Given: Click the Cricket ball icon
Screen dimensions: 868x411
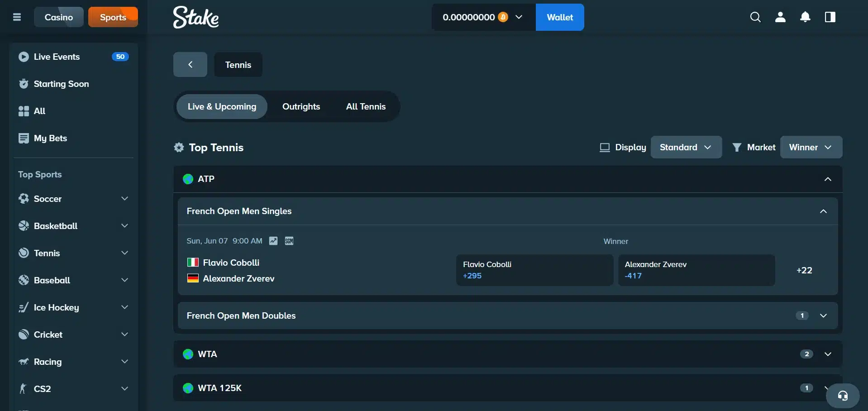Looking at the screenshot, I should 24,335.
